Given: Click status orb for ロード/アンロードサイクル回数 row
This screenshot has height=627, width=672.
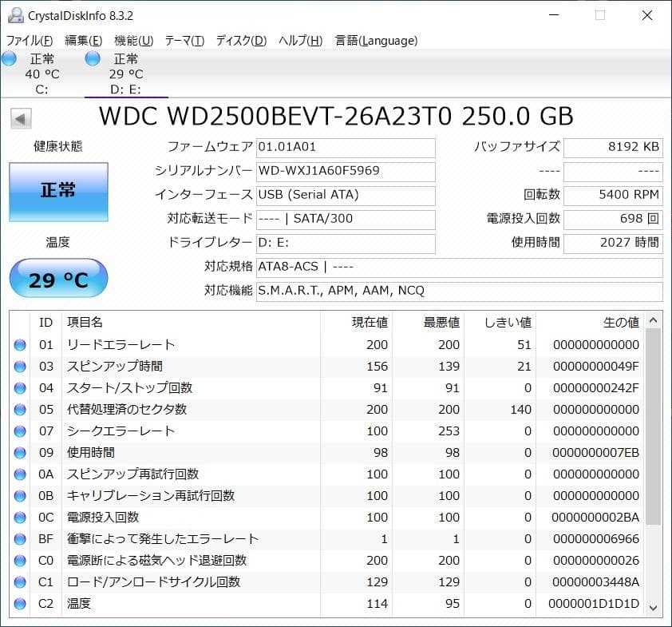Looking at the screenshot, I should pos(20,582).
